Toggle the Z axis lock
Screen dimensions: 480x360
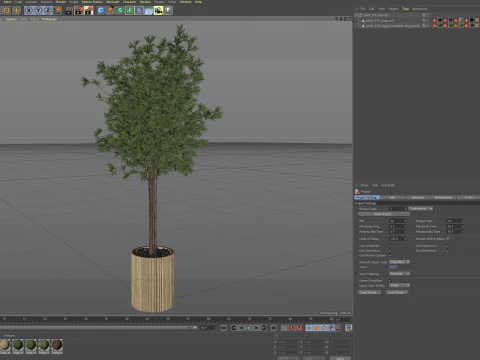click(x=48, y=11)
